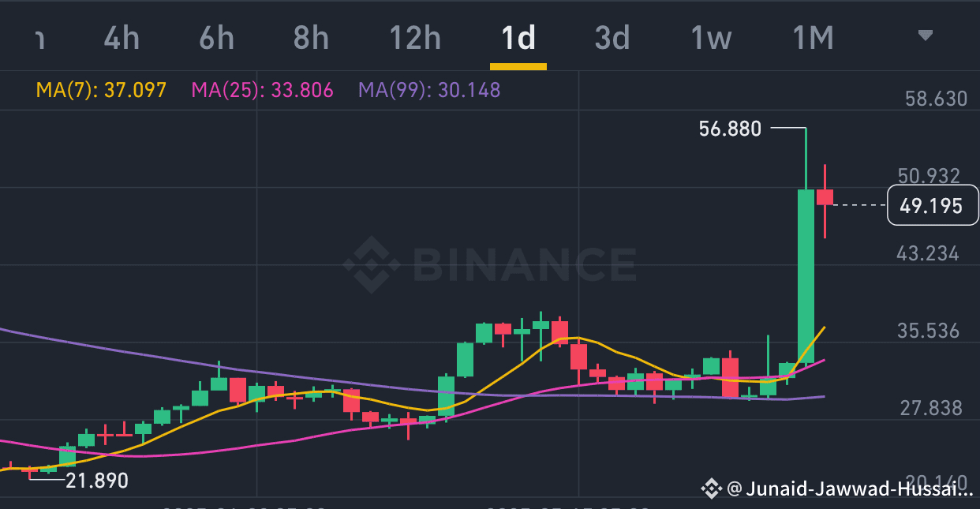Click the 50.932 price axis value
This screenshot has height=509, width=980.
pos(929,175)
